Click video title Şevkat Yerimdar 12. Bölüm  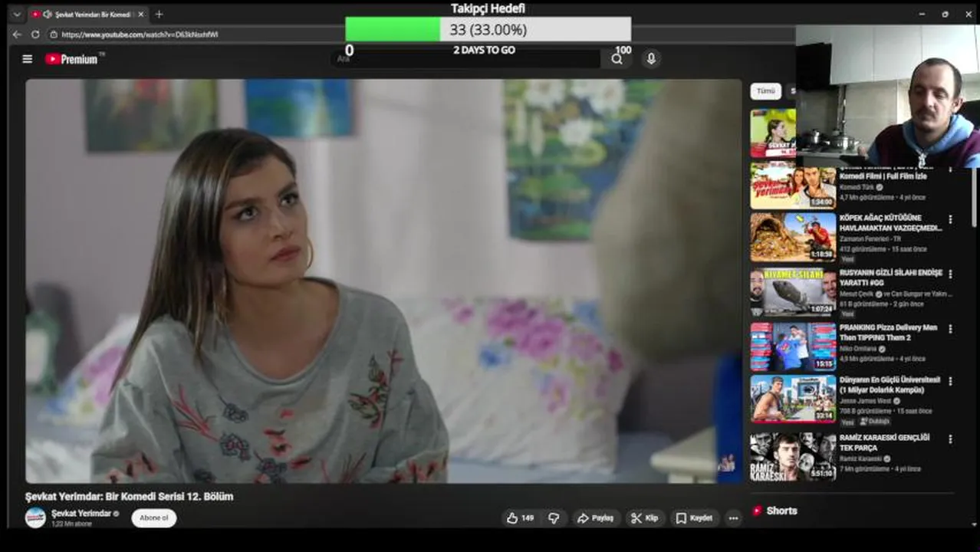(129, 497)
